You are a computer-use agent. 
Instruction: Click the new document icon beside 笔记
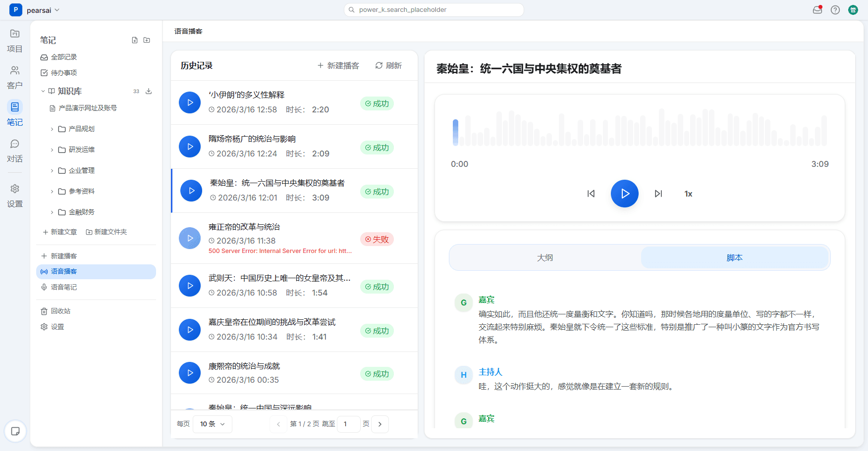[x=135, y=40]
